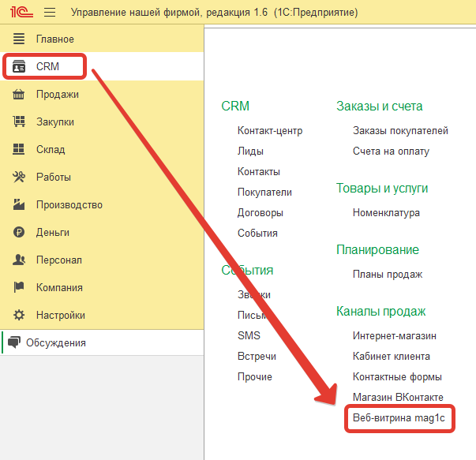Click the Персонал people icon
This screenshot has height=460, width=476.
pos(19,260)
